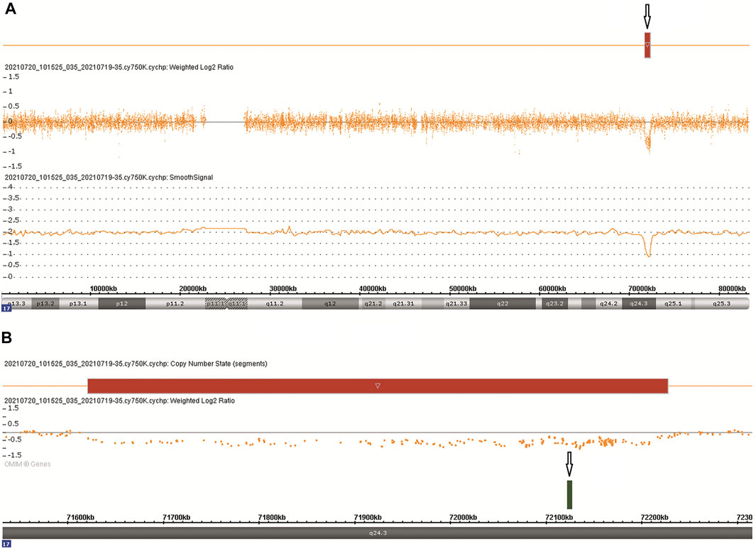Select the small red loss segment in the upper chromosome view

pyautogui.click(x=647, y=45)
